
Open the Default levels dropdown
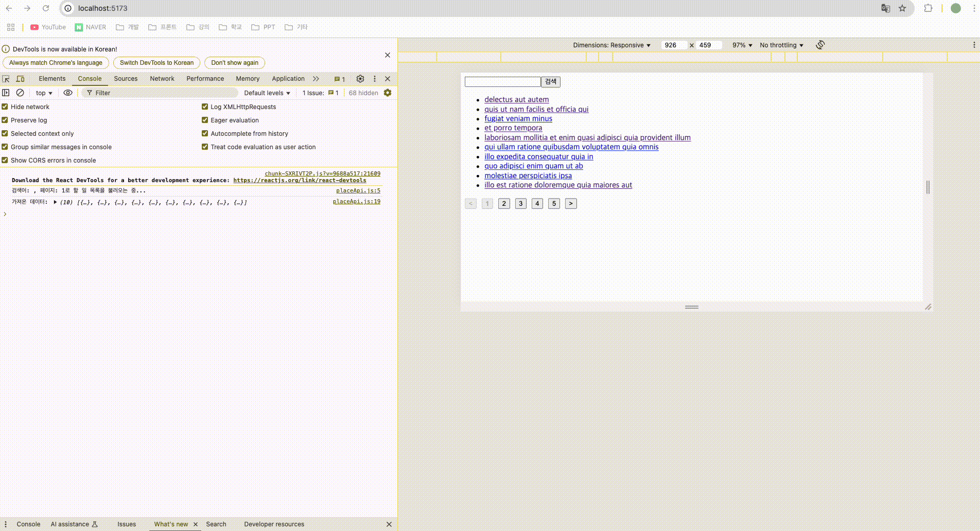coord(267,93)
